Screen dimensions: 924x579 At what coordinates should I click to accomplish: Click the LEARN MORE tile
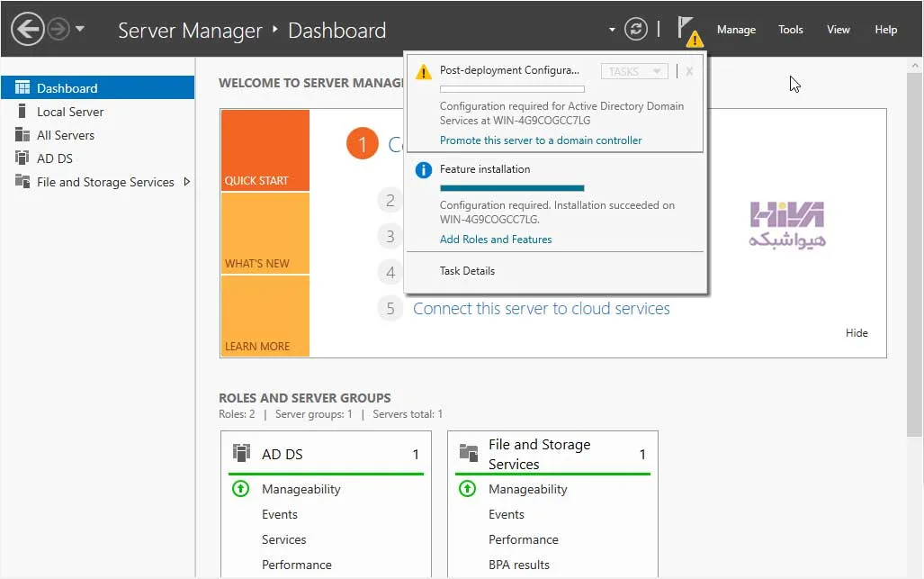point(265,316)
